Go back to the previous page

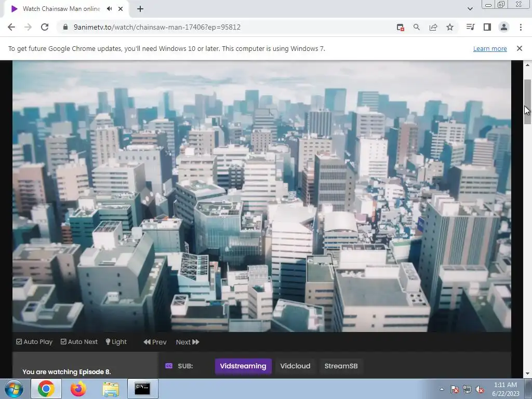pyautogui.click(x=11, y=27)
